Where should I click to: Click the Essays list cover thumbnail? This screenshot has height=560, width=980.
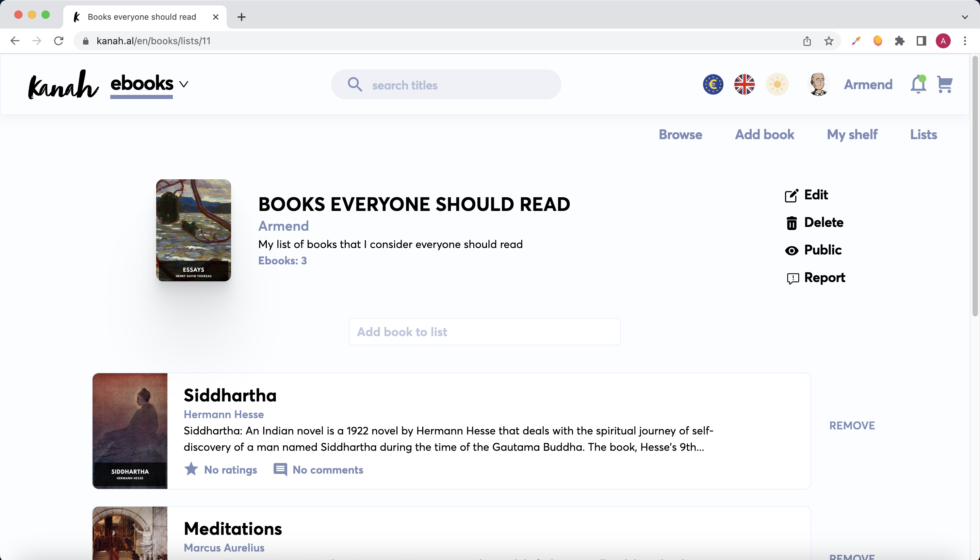click(194, 230)
